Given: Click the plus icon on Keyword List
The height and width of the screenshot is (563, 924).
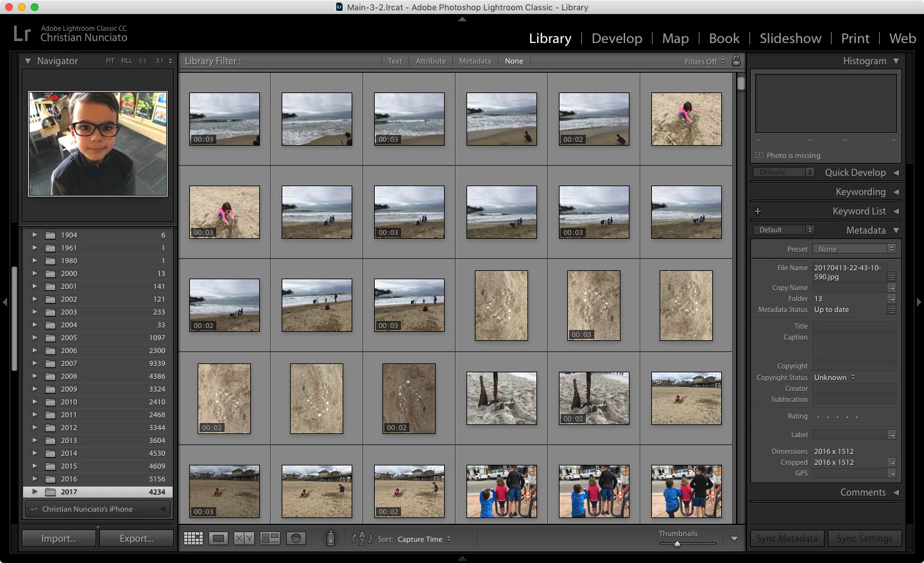Looking at the screenshot, I should (x=758, y=211).
